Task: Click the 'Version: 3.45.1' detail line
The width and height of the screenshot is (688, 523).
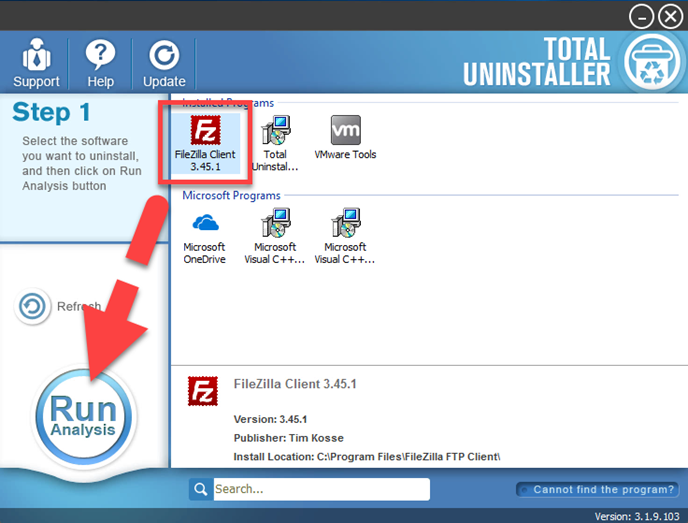Action: (270, 419)
